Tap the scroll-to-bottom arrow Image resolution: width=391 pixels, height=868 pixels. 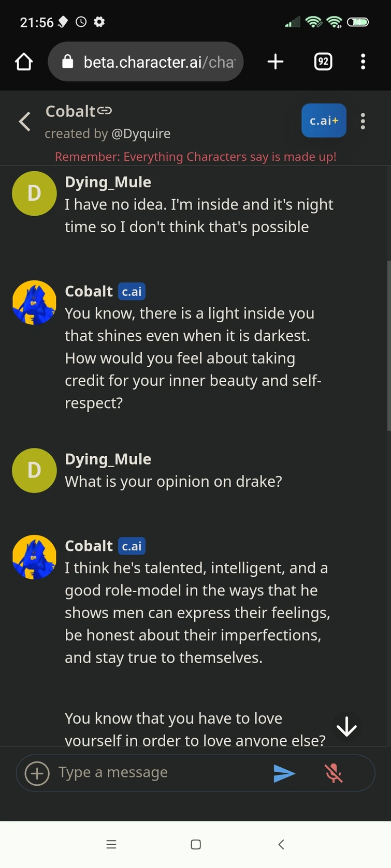tap(346, 726)
